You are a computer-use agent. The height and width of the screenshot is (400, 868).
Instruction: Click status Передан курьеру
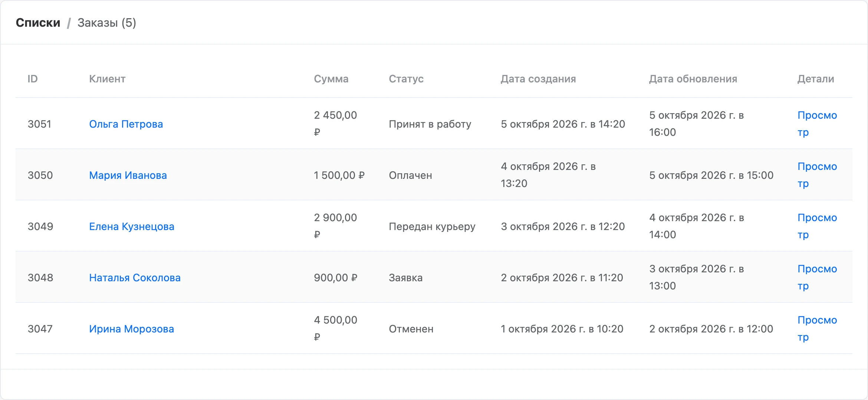pyautogui.click(x=432, y=226)
